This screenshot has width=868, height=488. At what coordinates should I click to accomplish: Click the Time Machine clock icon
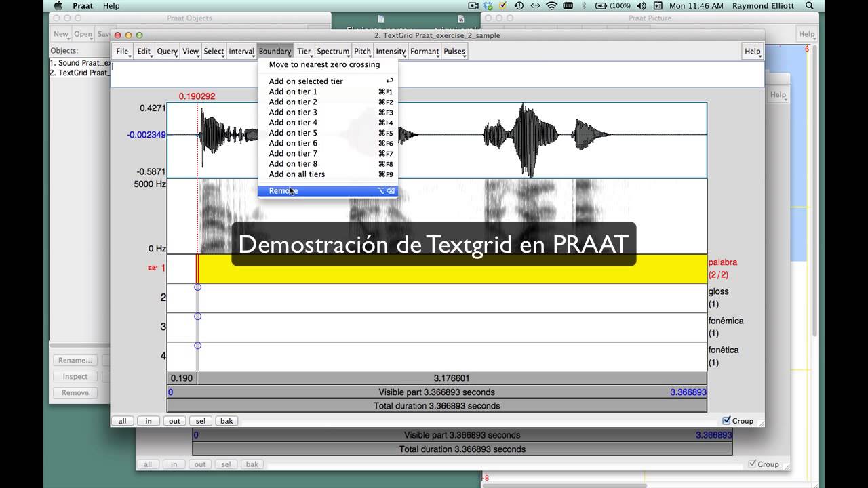(519, 5)
